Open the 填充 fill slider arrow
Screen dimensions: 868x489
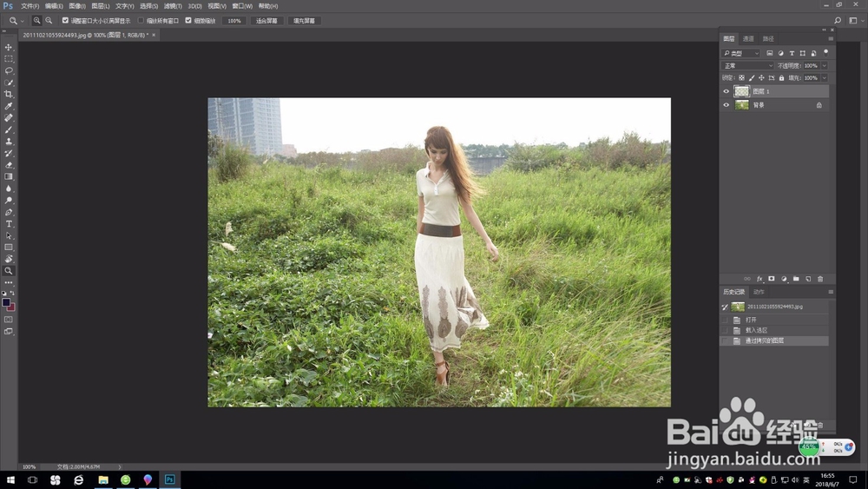tap(825, 78)
